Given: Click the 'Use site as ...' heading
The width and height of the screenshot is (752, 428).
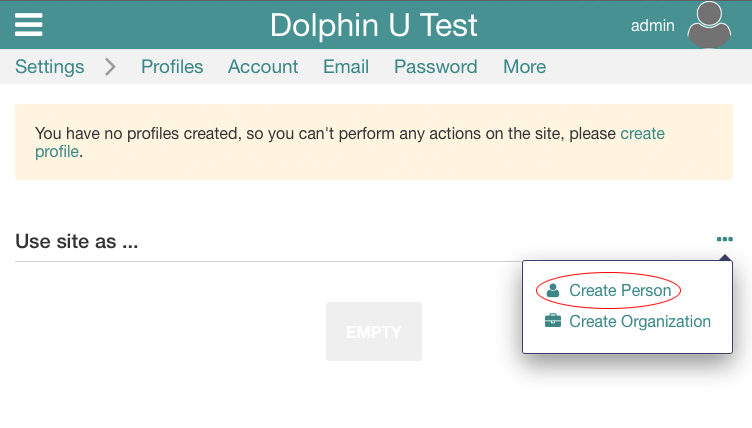Looking at the screenshot, I should click(76, 241).
